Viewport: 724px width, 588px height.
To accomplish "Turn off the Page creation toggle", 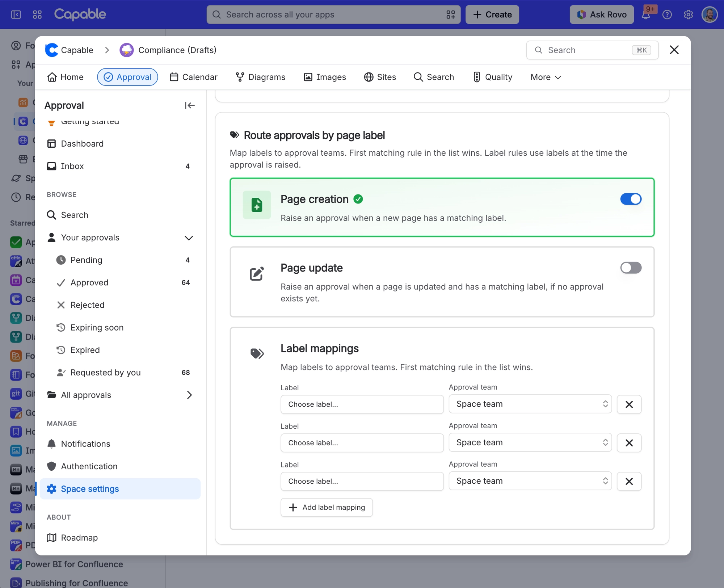I will pos(631,199).
